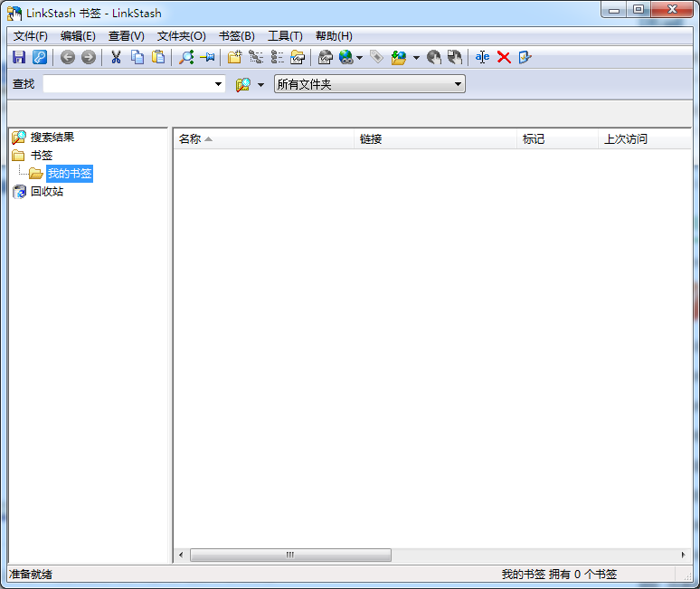Maximize the LinkStash window
The width and height of the screenshot is (700, 589).
click(x=639, y=10)
